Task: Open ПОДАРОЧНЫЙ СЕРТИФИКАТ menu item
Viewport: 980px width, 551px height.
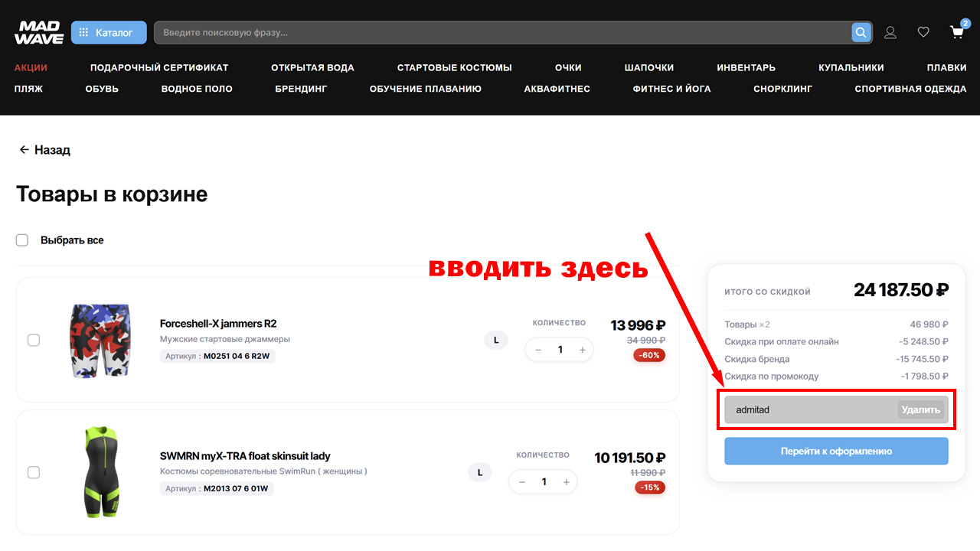Action: point(159,67)
